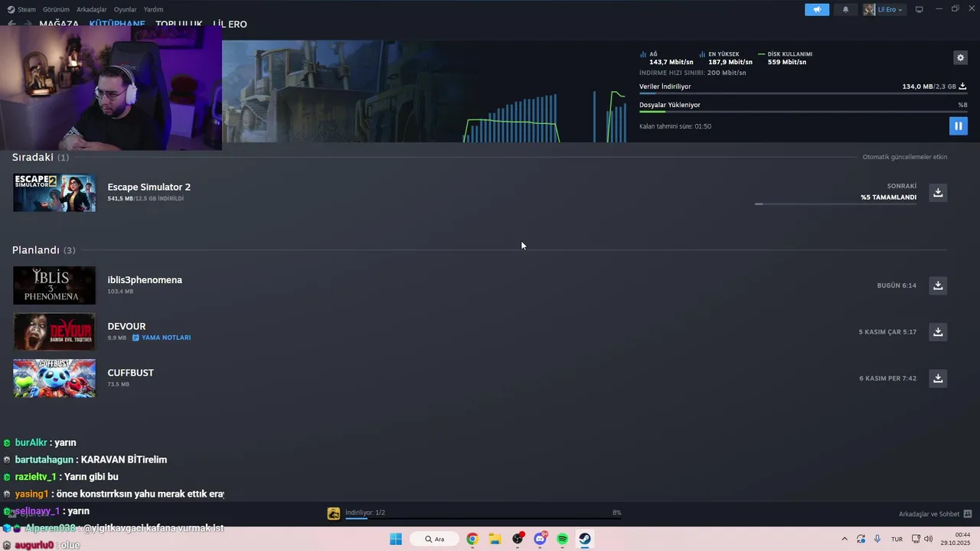Click %5 TAMAMLANDI status text

888,197
